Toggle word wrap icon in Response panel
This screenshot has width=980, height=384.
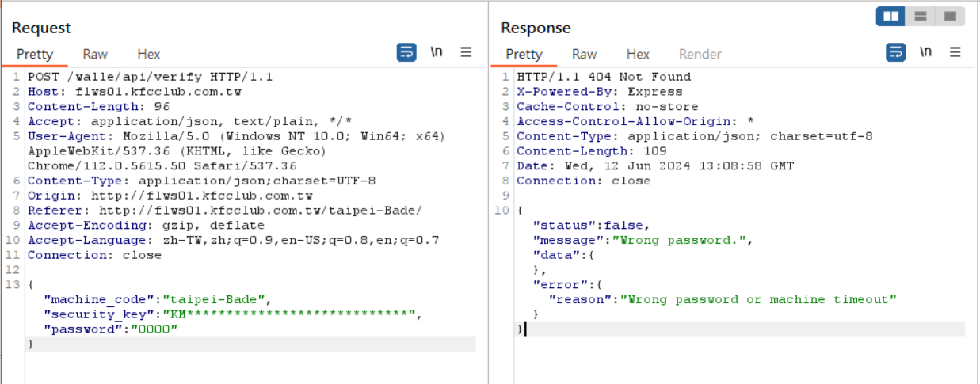click(x=894, y=52)
